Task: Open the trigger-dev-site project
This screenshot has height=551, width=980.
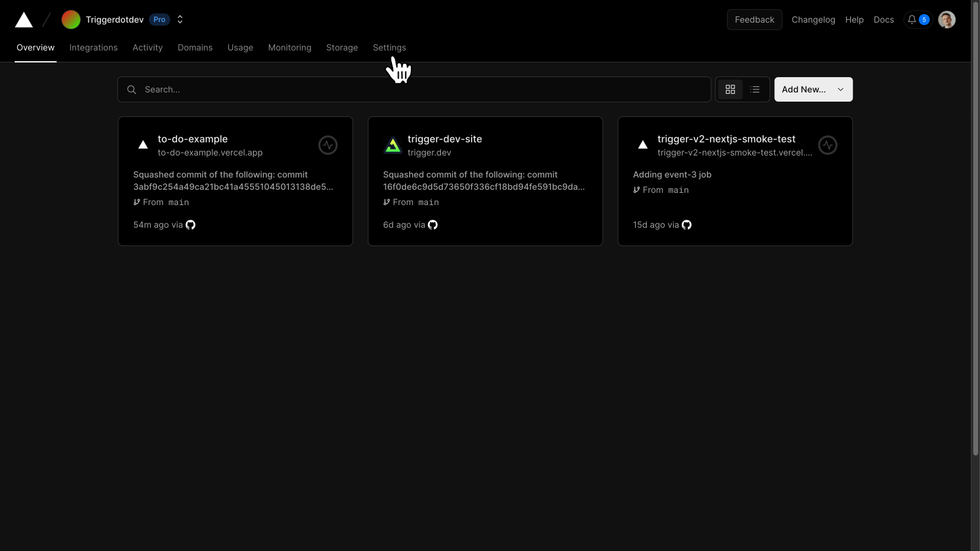Action: coord(445,139)
